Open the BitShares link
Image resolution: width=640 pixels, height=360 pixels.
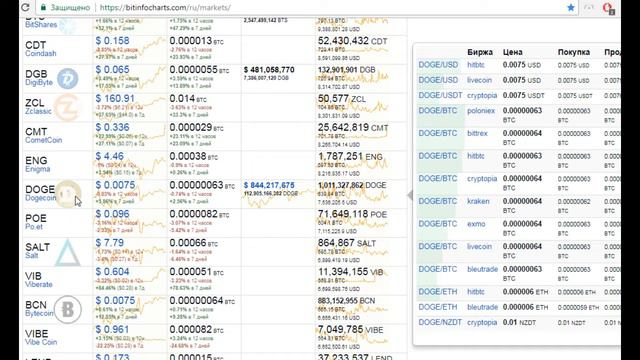pyautogui.click(x=41, y=24)
